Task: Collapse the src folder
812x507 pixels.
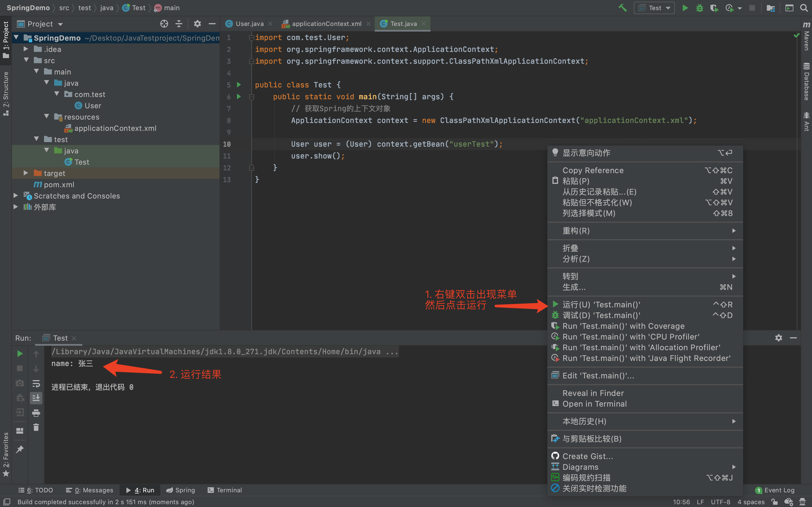Action: tap(26, 60)
